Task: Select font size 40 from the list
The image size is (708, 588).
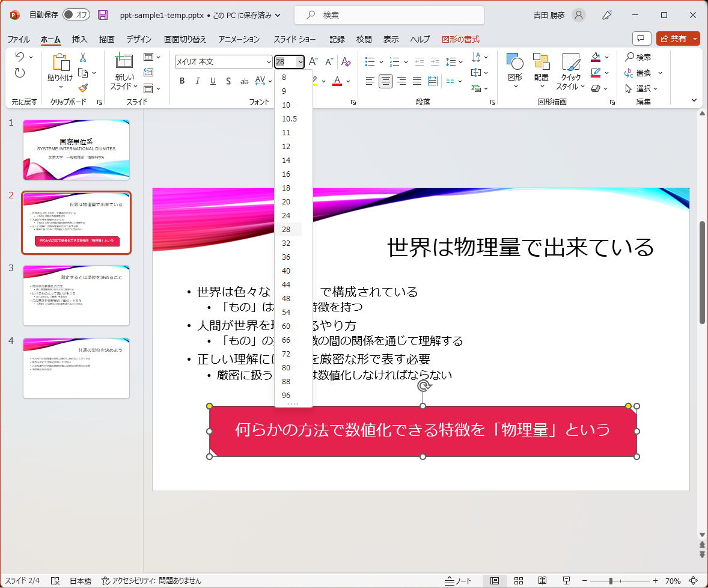Action: (x=287, y=271)
